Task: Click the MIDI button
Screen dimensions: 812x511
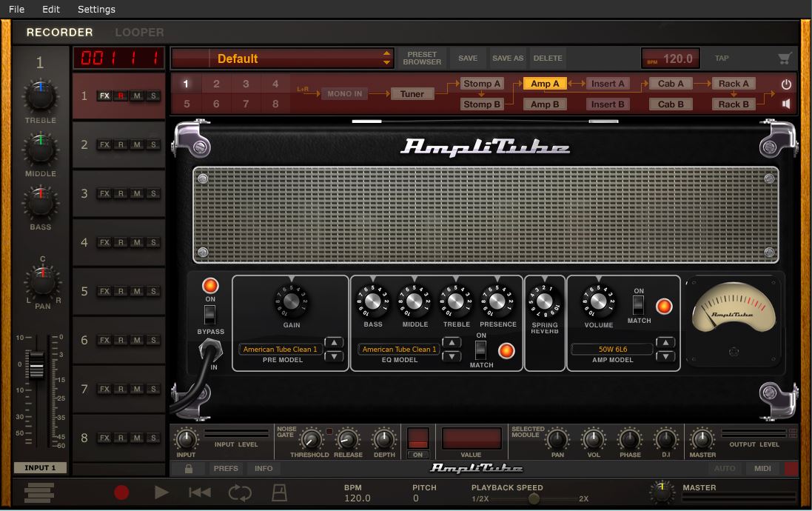Action: coord(762,469)
